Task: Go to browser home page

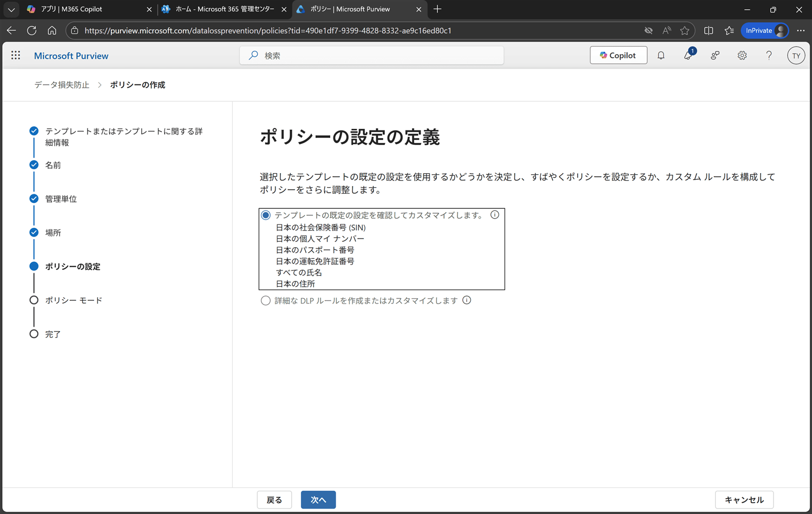Action: tap(52, 31)
